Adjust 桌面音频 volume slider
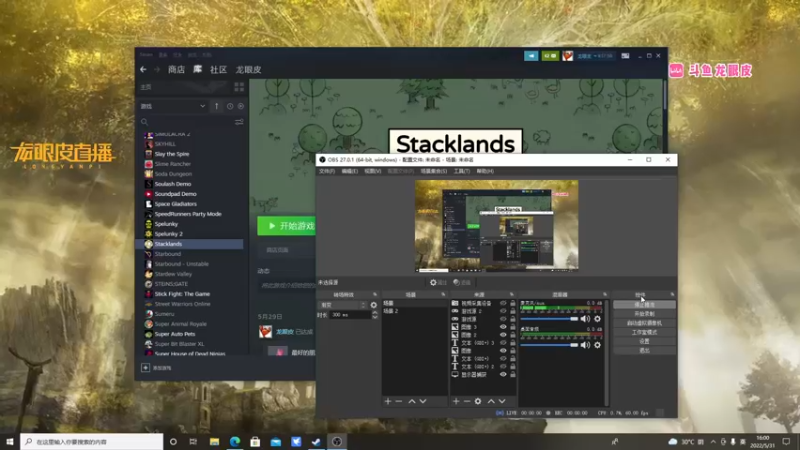 (x=549, y=345)
